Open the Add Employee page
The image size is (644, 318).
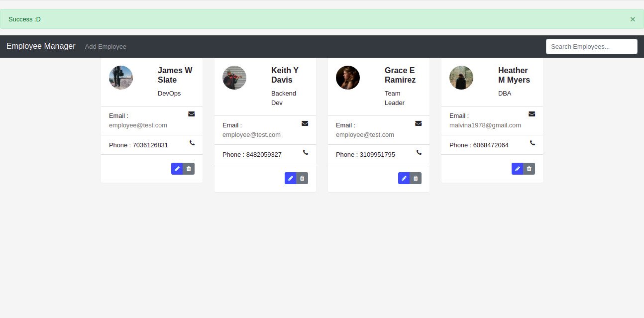coord(106,46)
